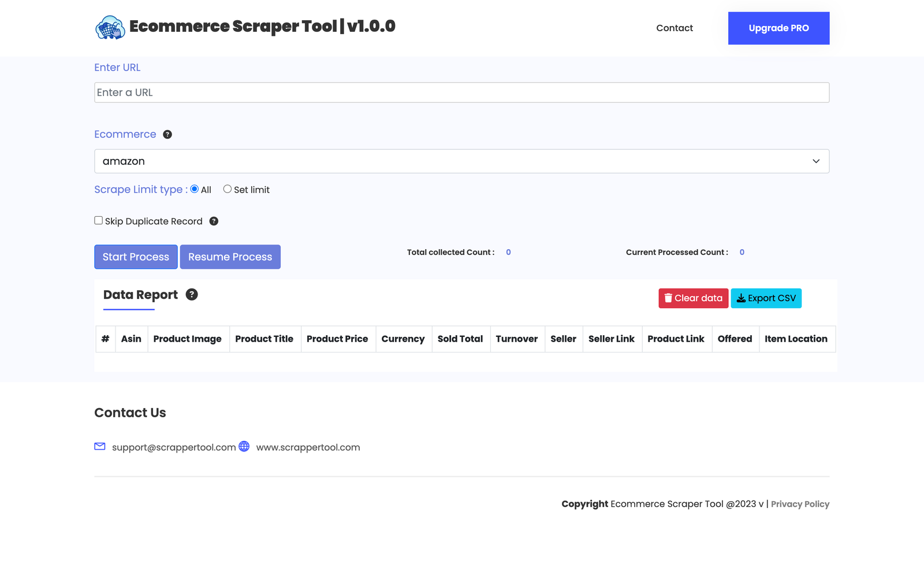The height and width of the screenshot is (578, 924).
Task: Click the Product Link column header
Action: coord(676,339)
